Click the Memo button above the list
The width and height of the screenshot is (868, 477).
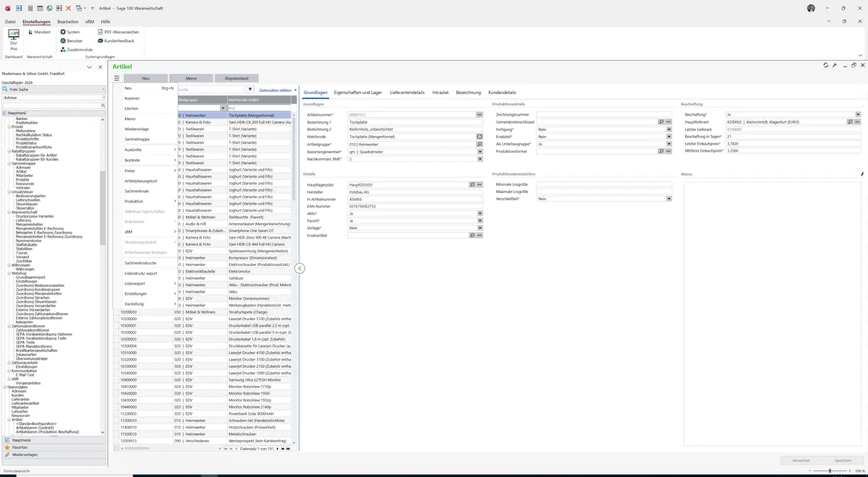pyautogui.click(x=191, y=78)
